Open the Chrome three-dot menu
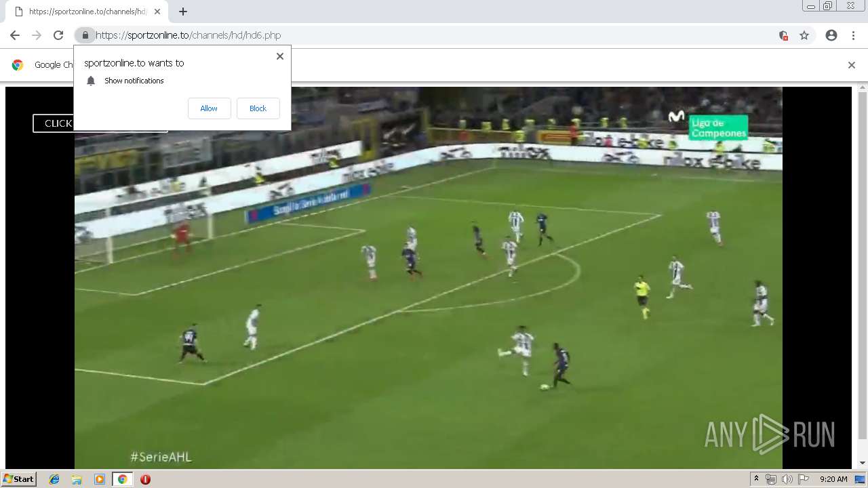This screenshot has height=488, width=868. point(853,35)
